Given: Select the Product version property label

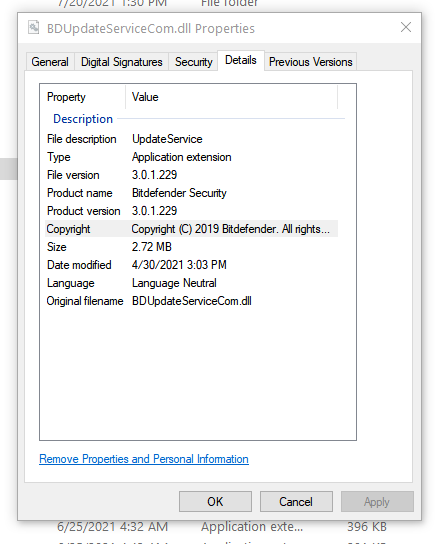Looking at the screenshot, I should (x=84, y=211).
